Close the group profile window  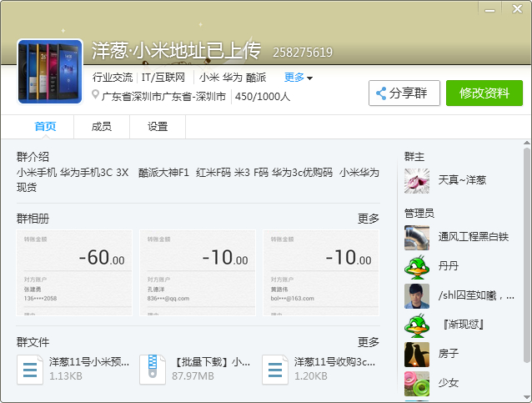(517, 9)
